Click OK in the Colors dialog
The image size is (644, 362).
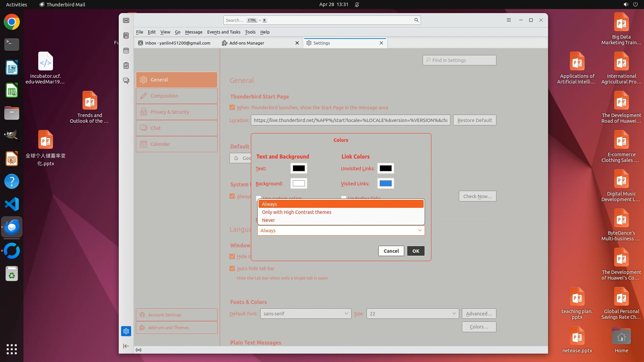[x=416, y=251]
